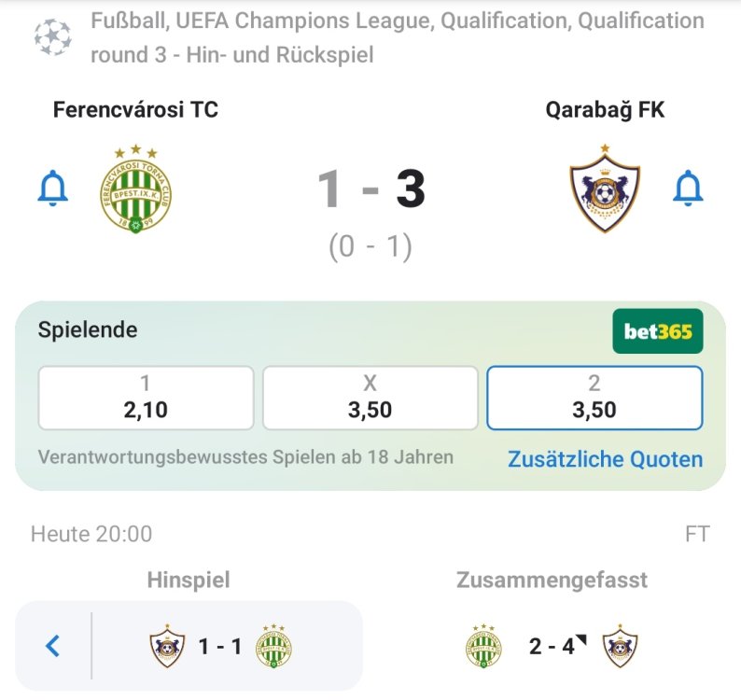Tap the UEFA Champions League ball icon
Screen dimensions: 741x700
pos(52,37)
